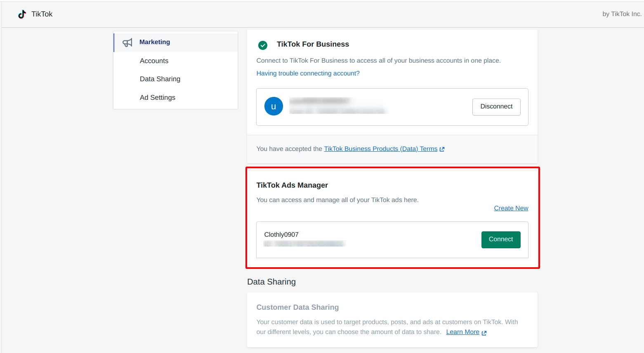This screenshot has width=644, height=353.
Task: Open TikTok Business Products (Data) Terms
Action: (x=381, y=149)
